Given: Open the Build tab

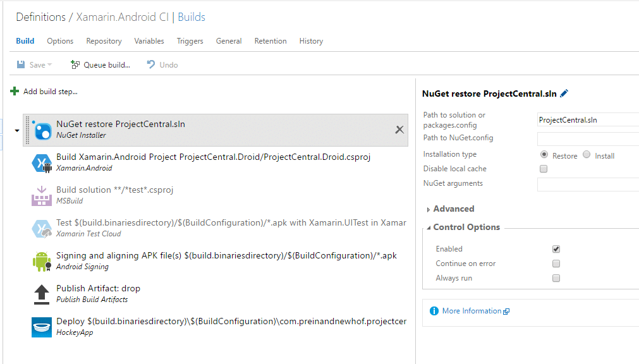Looking at the screenshot, I should click(x=25, y=41).
